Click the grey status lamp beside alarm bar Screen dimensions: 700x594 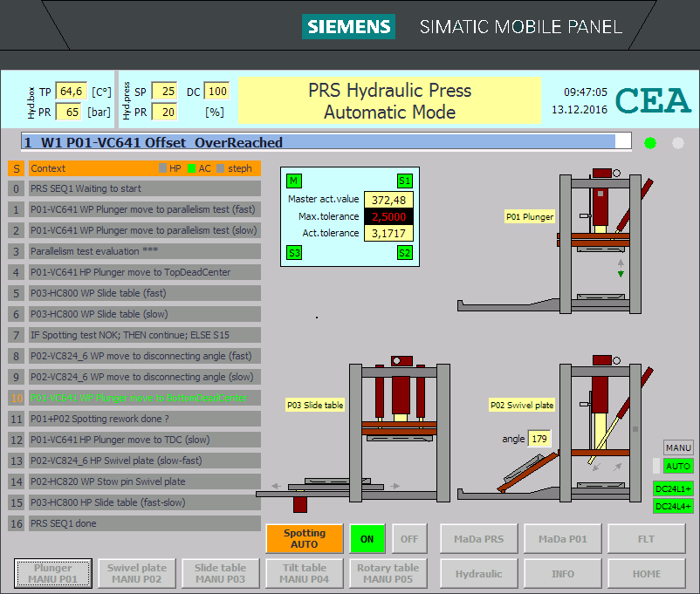click(x=677, y=143)
